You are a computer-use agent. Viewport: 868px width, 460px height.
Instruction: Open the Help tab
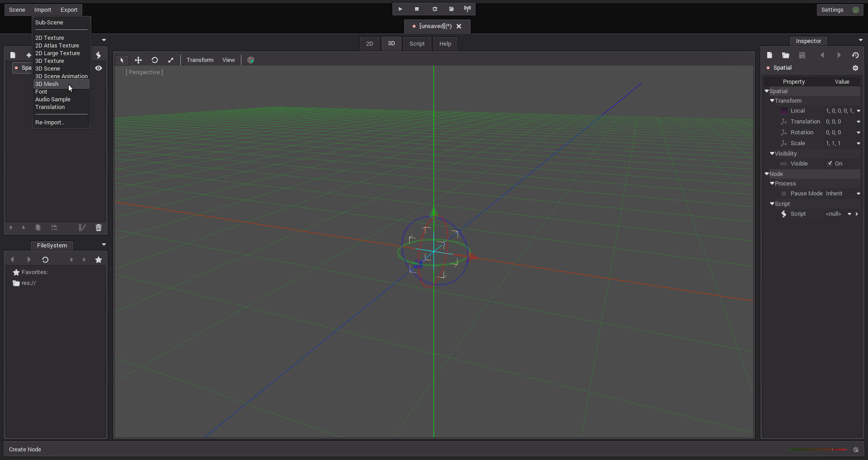click(x=445, y=44)
